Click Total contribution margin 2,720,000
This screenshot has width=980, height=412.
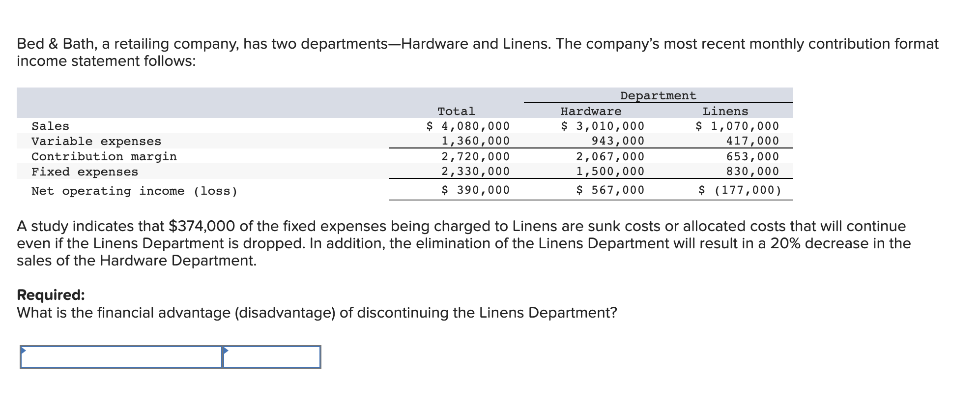point(475,157)
